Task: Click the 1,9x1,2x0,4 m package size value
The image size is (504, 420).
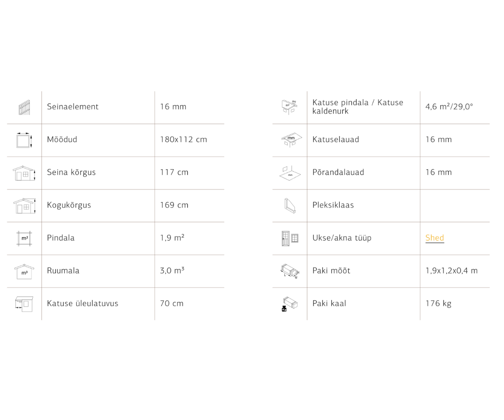Action: [x=451, y=270]
